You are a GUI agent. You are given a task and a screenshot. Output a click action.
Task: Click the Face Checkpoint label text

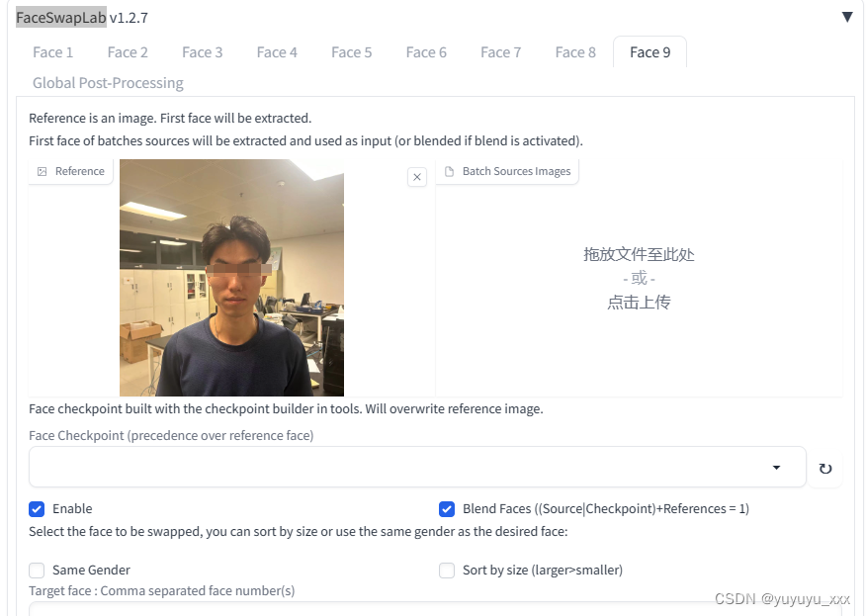[171, 435]
